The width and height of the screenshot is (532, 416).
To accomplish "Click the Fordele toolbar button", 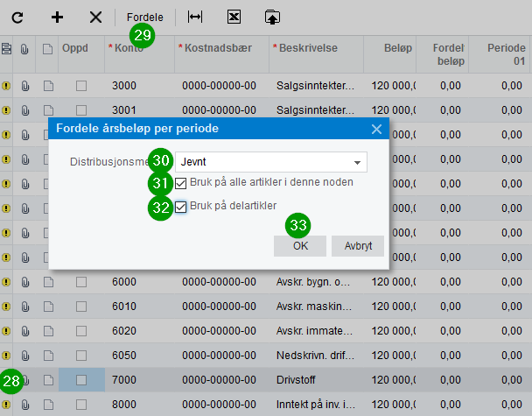I will 145,17.
